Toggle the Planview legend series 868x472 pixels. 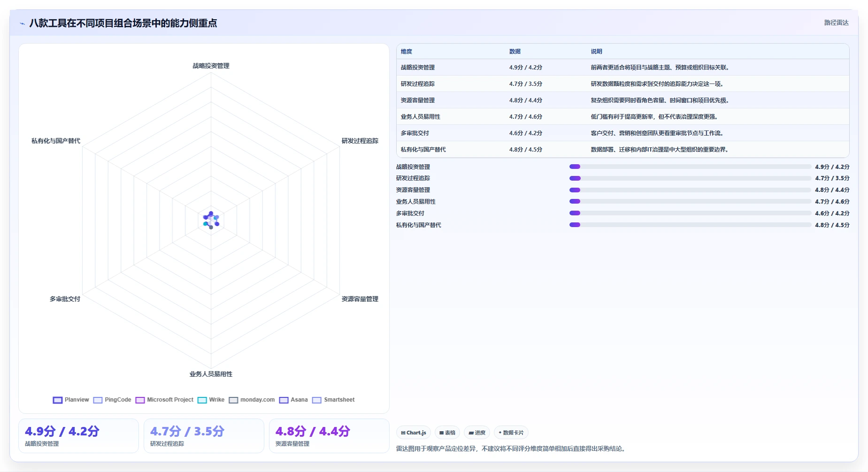[x=71, y=400]
